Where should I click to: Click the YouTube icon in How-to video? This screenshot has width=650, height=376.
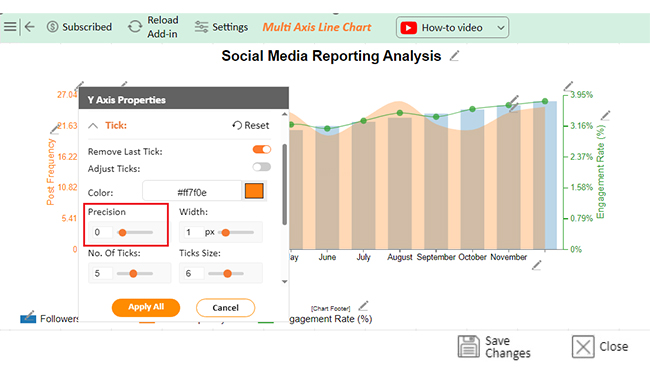click(408, 28)
